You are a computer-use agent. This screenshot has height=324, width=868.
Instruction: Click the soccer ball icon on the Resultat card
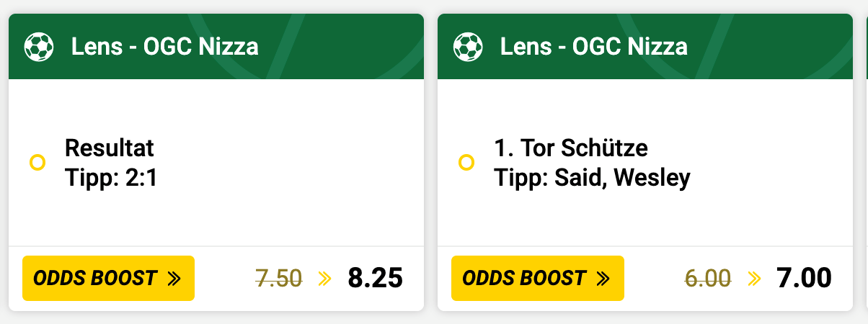tap(39, 48)
